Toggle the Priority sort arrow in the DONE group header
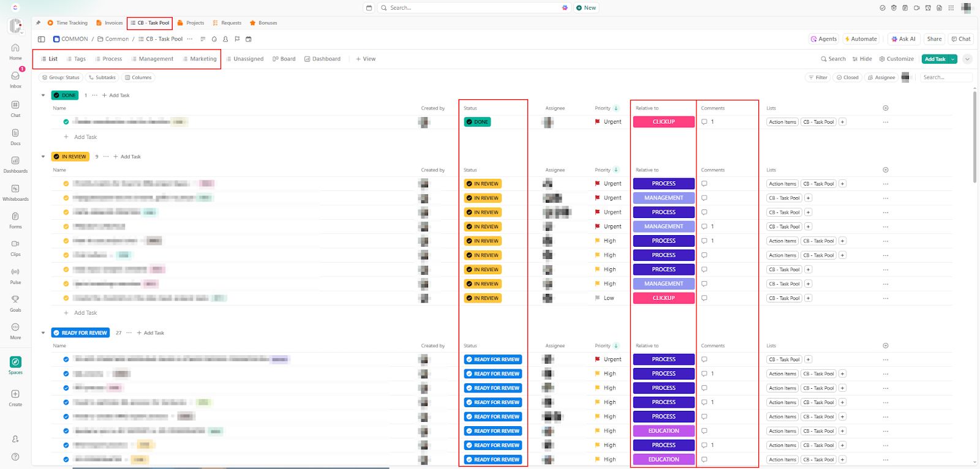980x469 pixels. [x=616, y=108]
